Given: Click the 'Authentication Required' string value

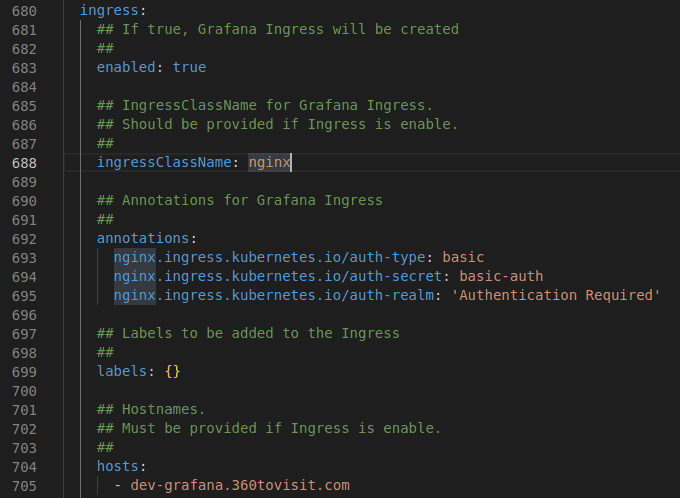Looking at the screenshot, I should (555, 295).
